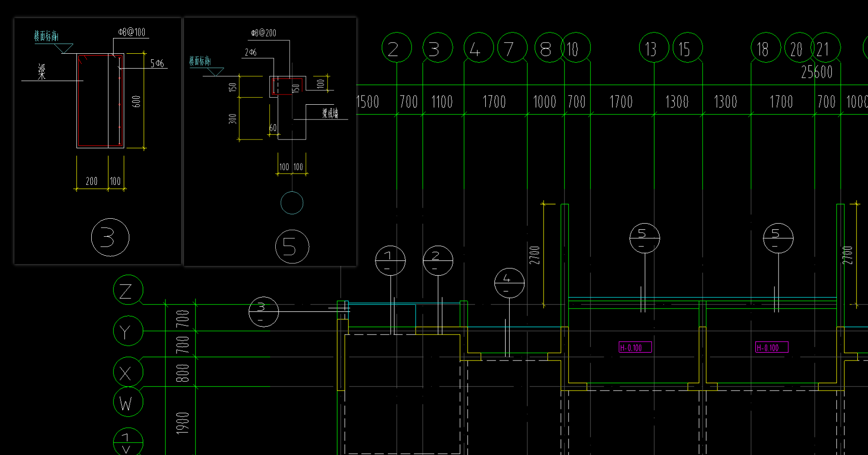Pick the 1700 dimension between axes 4 and 7
This screenshot has height=455, width=868.
(494, 102)
